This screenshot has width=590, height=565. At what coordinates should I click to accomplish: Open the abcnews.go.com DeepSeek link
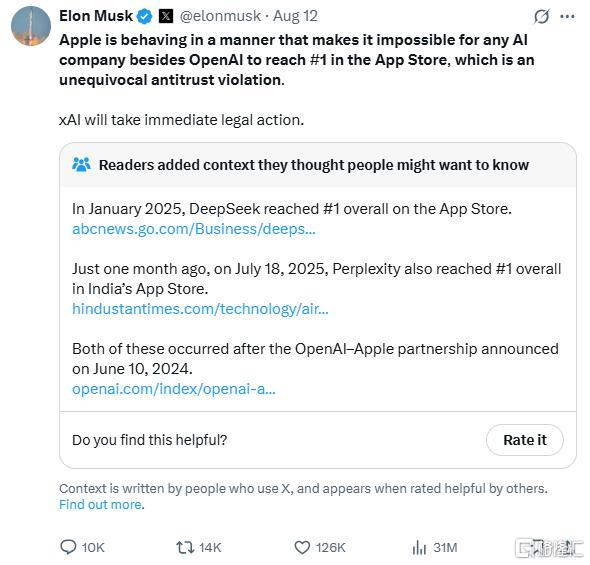tap(194, 229)
